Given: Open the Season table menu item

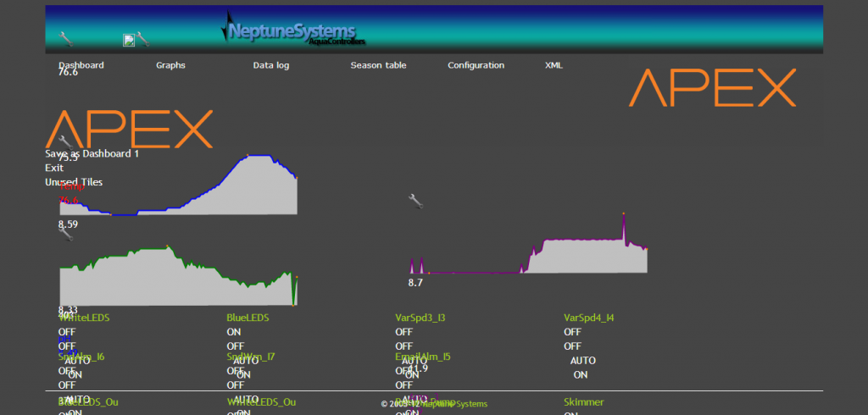Looking at the screenshot, I should (379, 65).
